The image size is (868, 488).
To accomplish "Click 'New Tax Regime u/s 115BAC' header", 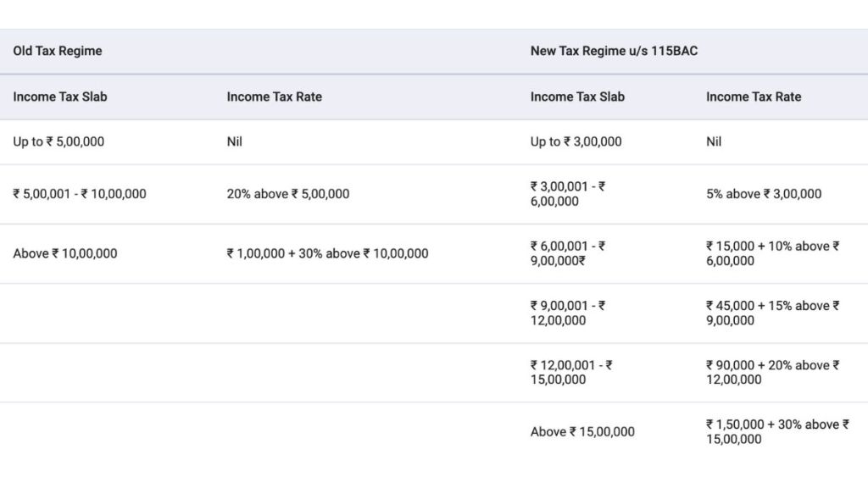I will tap(614, 51).
